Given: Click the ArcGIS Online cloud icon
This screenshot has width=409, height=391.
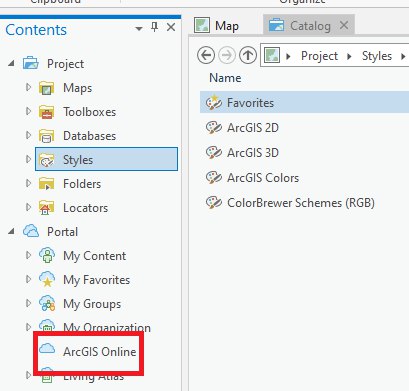Looking at the screenshot, I should click(x=47, y=348).
